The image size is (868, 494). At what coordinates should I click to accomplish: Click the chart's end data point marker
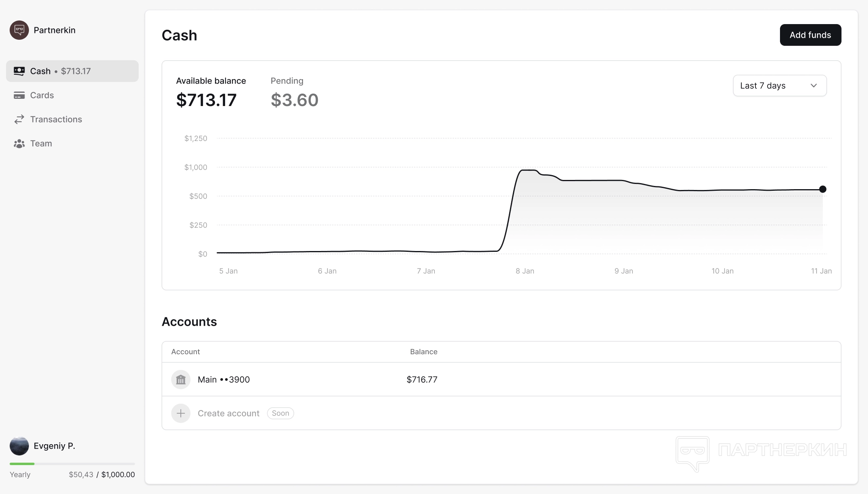[823, 189]
